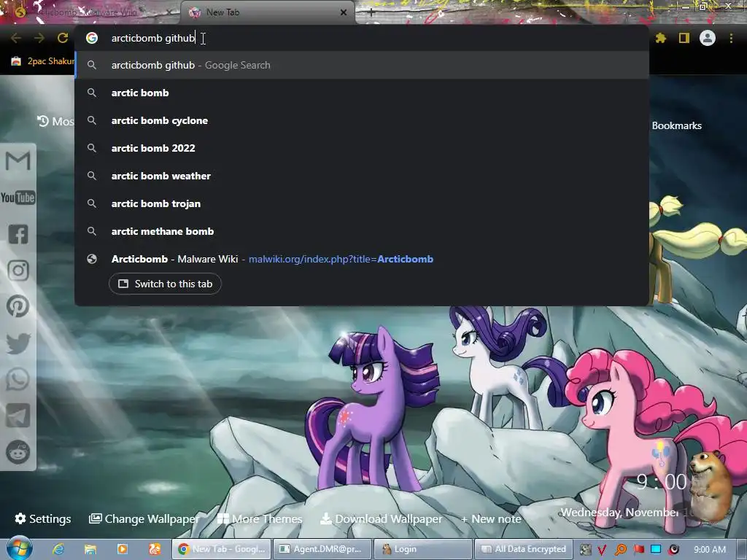747x560 pixels.
Task: Open the Telegram sidebar shortcut
Action: tap(18, 416)
